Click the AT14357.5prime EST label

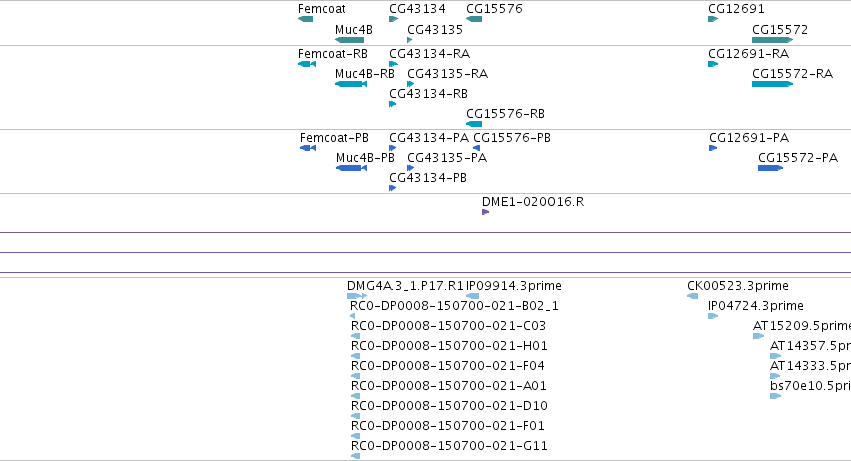pos(810,346)
